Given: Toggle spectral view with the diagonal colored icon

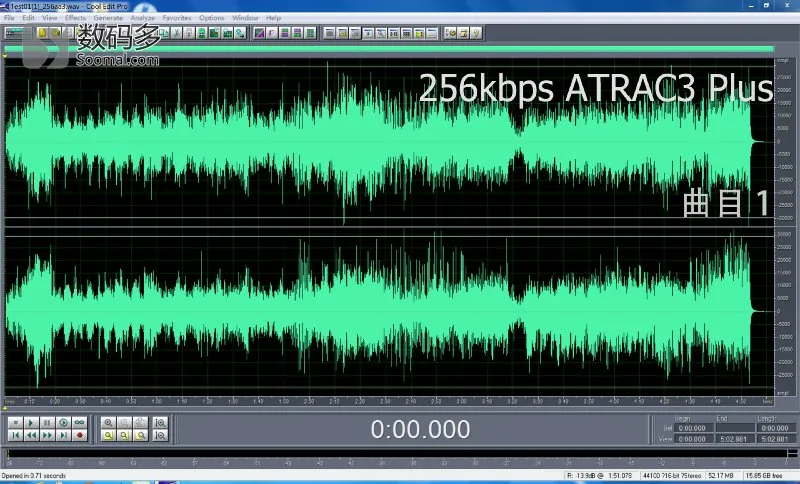Looking at the screenshot, I should [x=259, y=33].
